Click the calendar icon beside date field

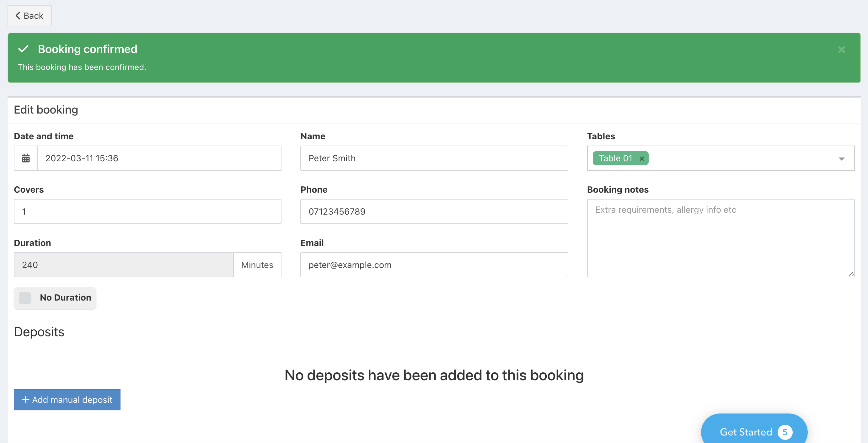26,158
